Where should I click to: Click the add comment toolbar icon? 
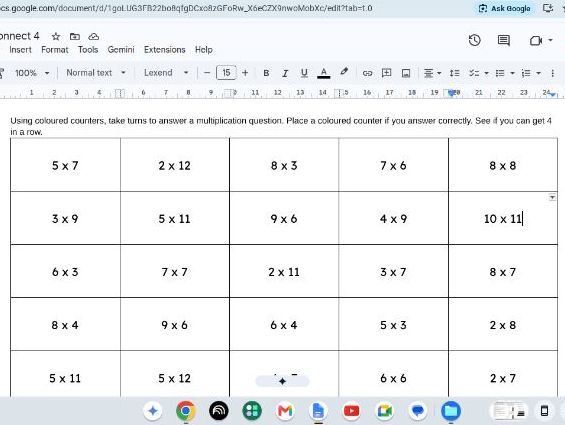coord(386,73)
